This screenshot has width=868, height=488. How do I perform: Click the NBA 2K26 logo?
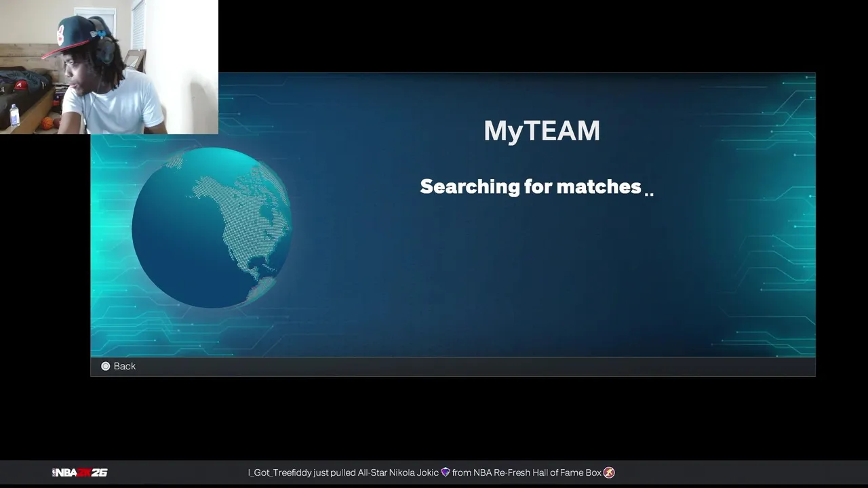[x=80, y=472]
